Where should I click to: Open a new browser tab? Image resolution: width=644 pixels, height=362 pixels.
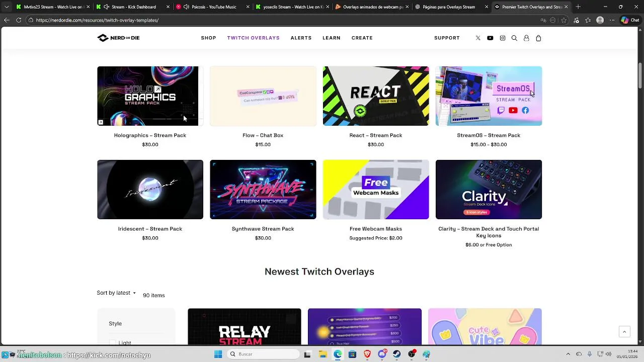point(578,7)
